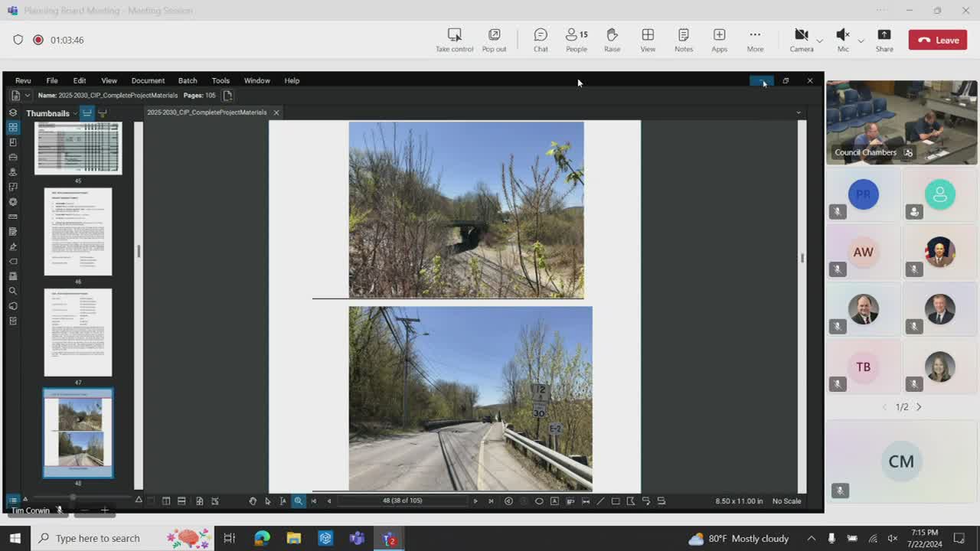Open the Layers panel in Revu's sidebar
Image resolution: width=980 pixels, height=551 pixels.
13,112
